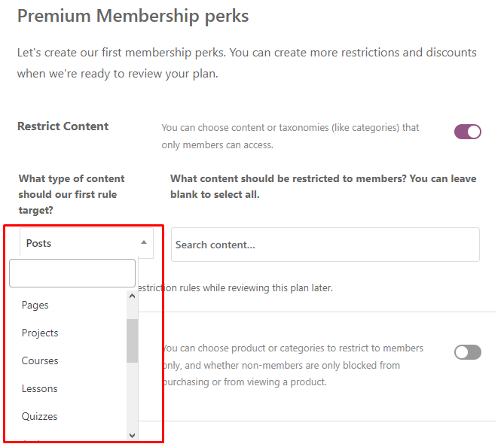Viewport: 504px width, 447px height.
Task: Click the scroll down arrow in dropdown list
Action: (132, 436)
